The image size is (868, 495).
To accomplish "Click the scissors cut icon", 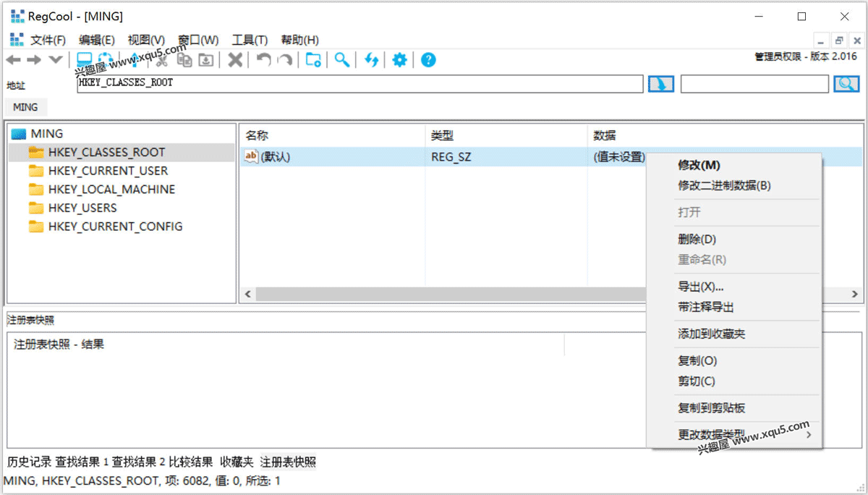I will coord(163,60).
